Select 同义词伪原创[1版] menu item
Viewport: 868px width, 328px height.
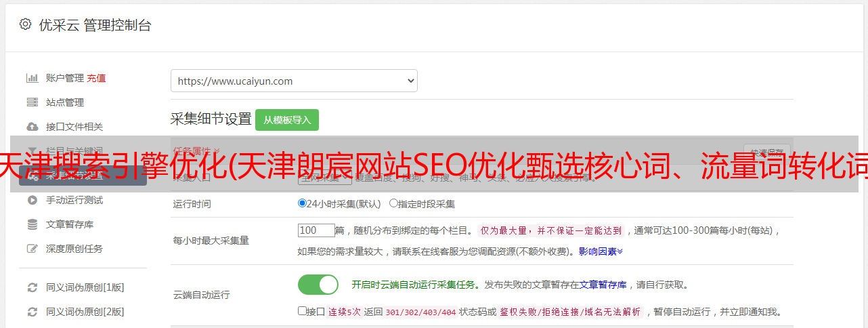point(85,287)
